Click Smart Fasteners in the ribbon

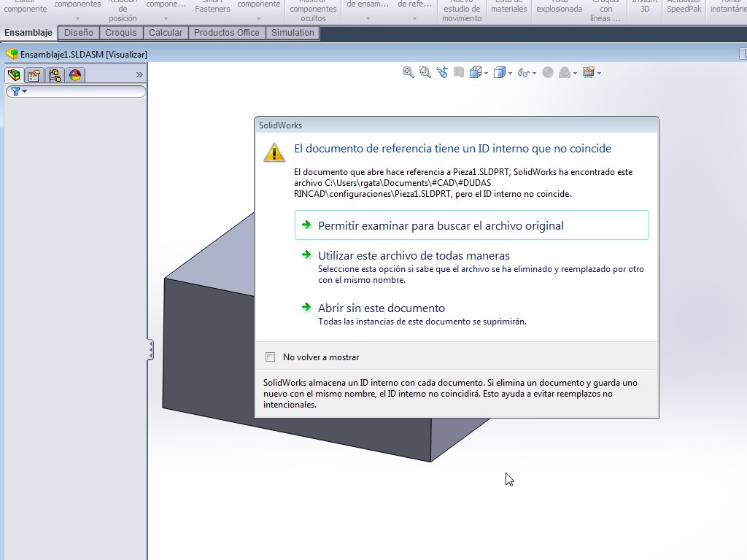[212, 6]
